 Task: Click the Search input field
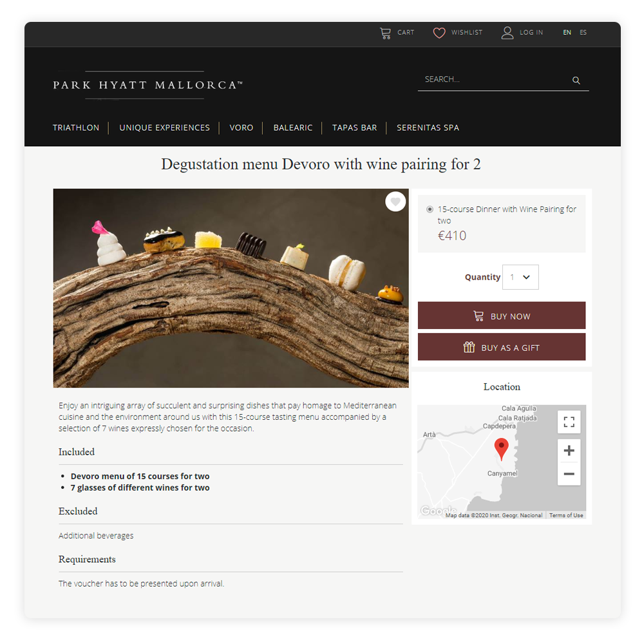(x=495, y=80)
